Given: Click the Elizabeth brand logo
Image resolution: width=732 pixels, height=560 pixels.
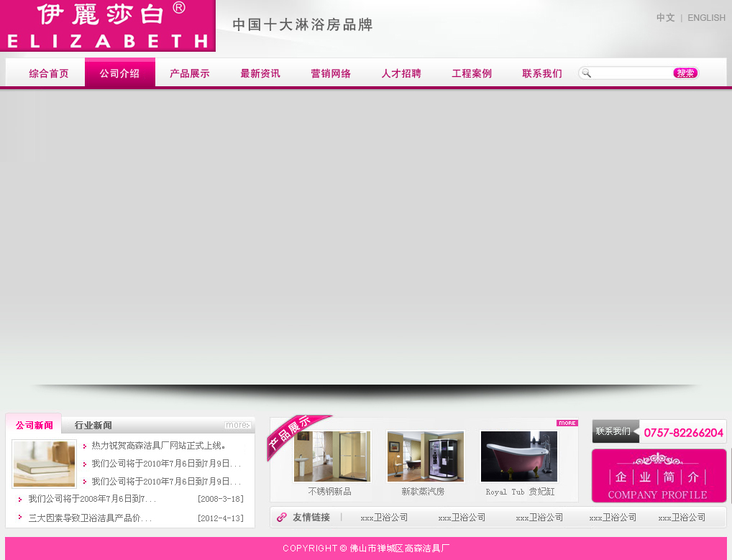Looking at the screenshot, I should pos(108,26).
